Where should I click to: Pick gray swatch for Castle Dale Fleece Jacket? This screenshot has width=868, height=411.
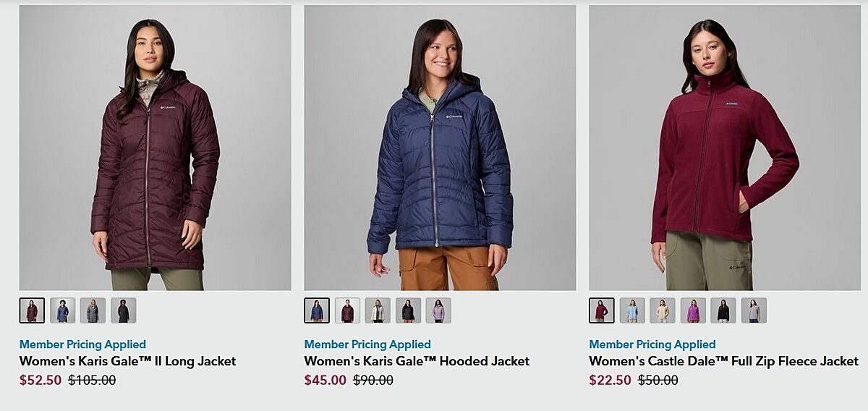tap(754, 310)
